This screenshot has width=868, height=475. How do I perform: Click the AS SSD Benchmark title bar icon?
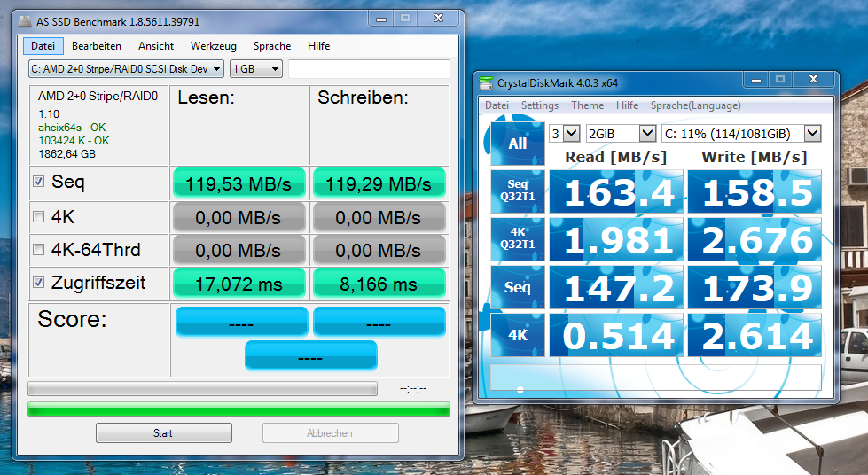point(25,21)
